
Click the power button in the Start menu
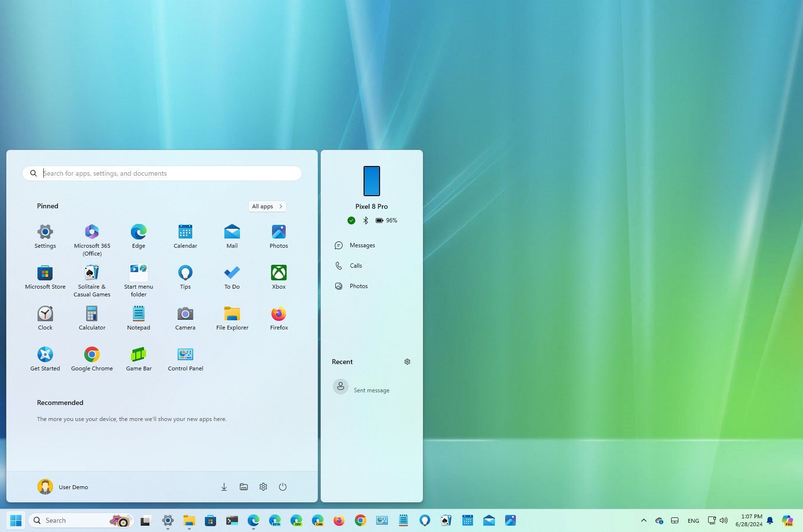283,487
